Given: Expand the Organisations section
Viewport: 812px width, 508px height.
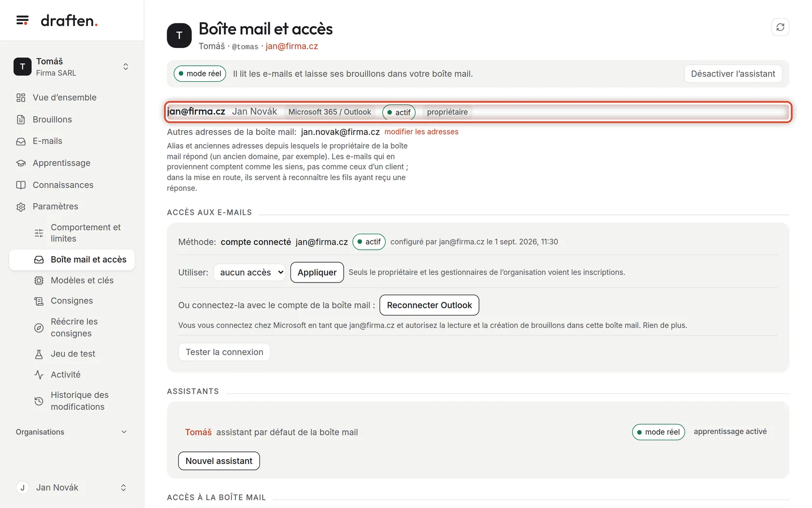Looking at the screenshot, I should [x=72, y=432].
